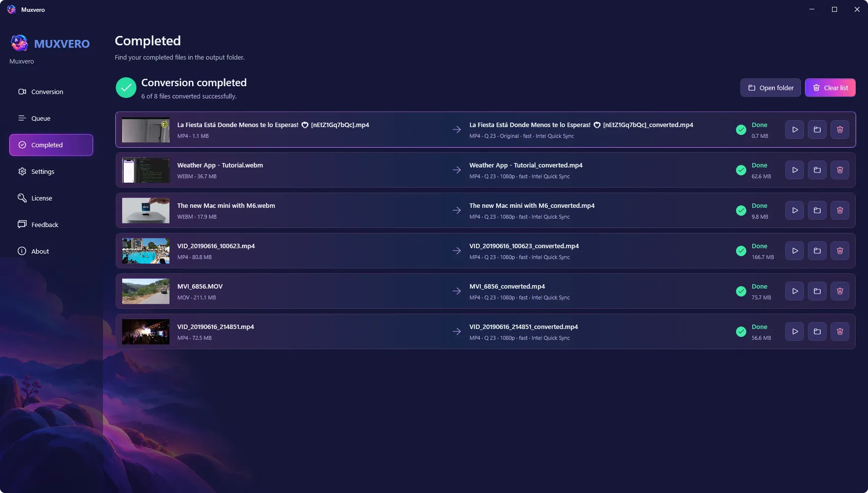The width and height of the screenshot is (868, 493).
Task: Click the Weather App - Tutorial_converted.mp4 filename
Action: point(526,165)
